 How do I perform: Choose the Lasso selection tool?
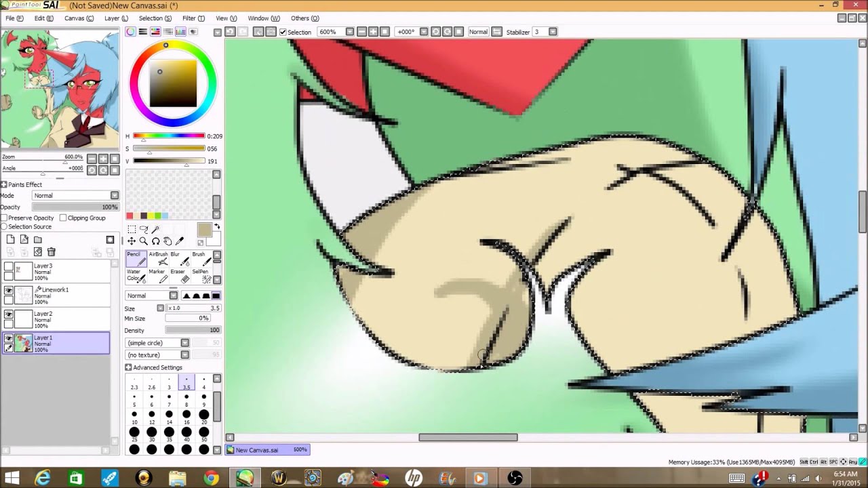[x=144, y=229]
